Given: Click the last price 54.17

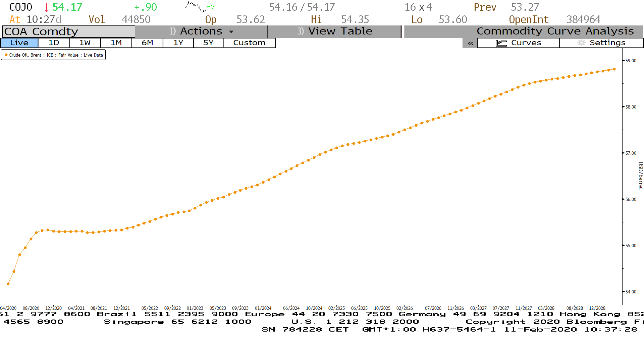Looking at the screenshot, I should [x=67, y=7].
